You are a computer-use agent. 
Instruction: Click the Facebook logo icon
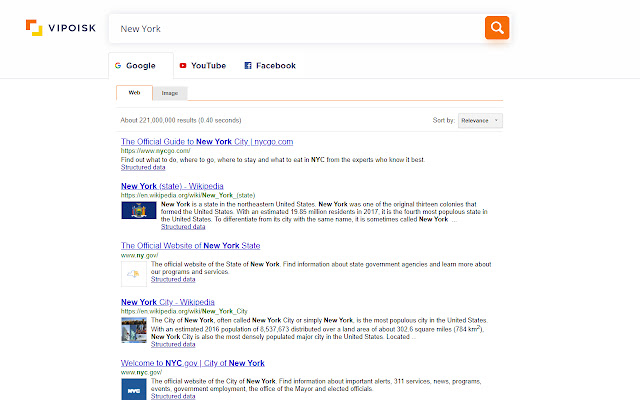tap(248, 65)
